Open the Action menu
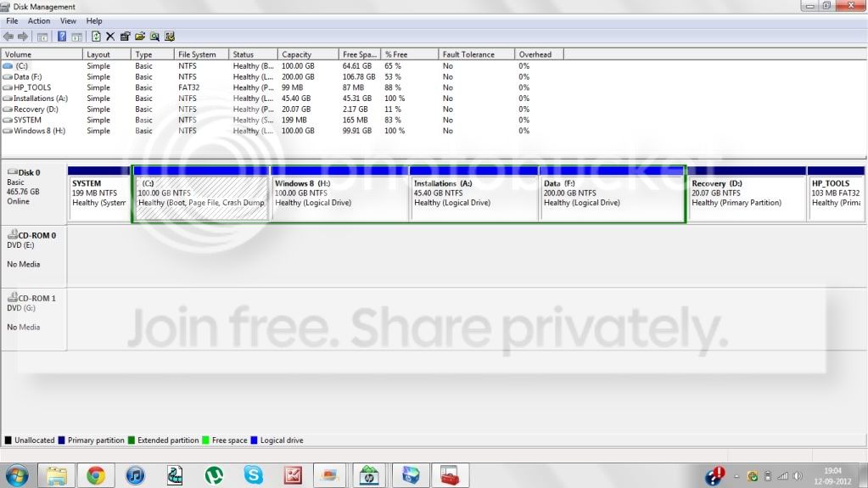 click(x=39, y=21)
